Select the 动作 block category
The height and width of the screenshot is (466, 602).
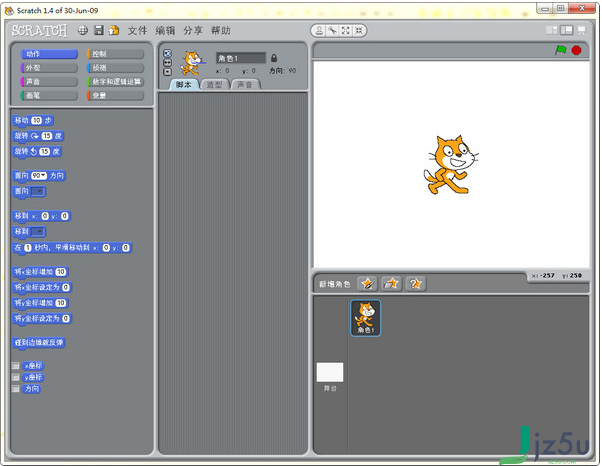click(x=49, y=54)
